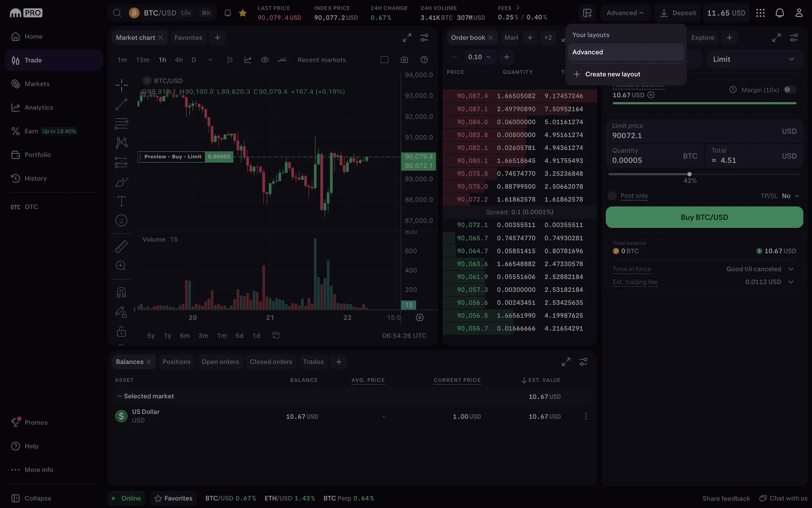Screen dimensions: 812x508
Task: Open chart indicators icon
Action: click(x=248, y=60)
